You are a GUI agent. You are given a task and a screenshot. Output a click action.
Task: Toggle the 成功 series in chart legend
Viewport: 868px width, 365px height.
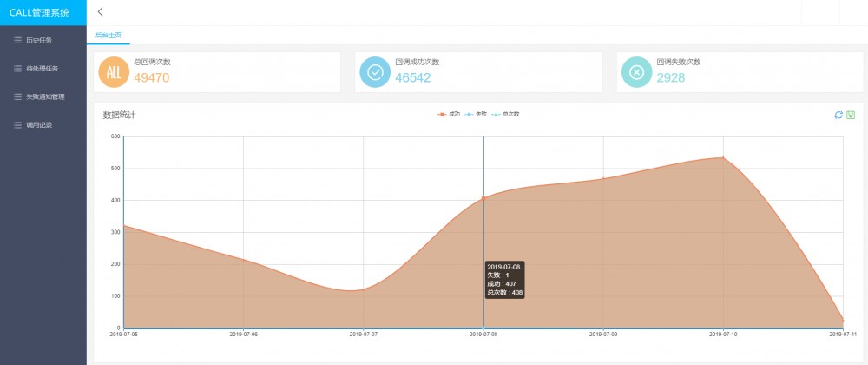pos(449,114)
